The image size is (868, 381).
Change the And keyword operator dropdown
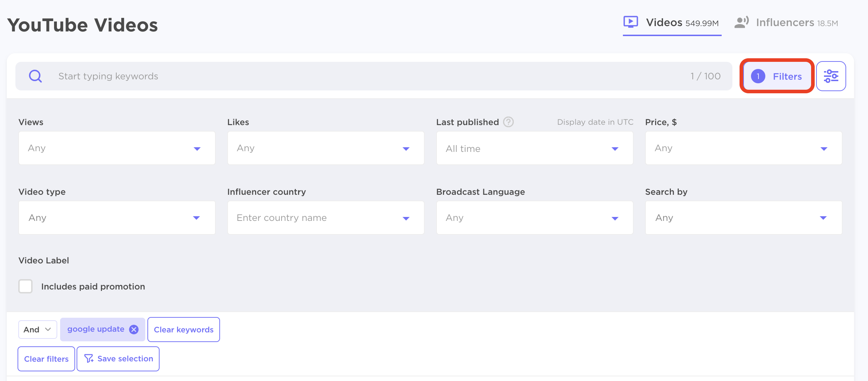(38, 330)
